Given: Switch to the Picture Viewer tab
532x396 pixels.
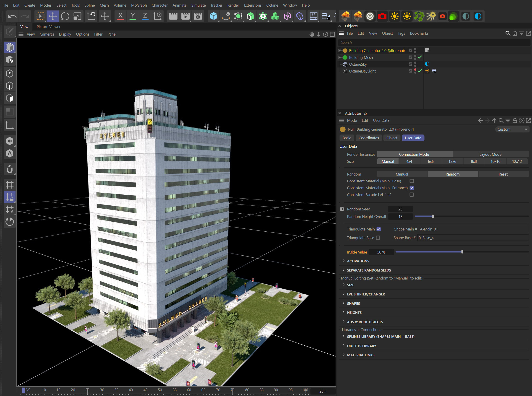Looking at the screenshot, I should click(x=48, y=27).
